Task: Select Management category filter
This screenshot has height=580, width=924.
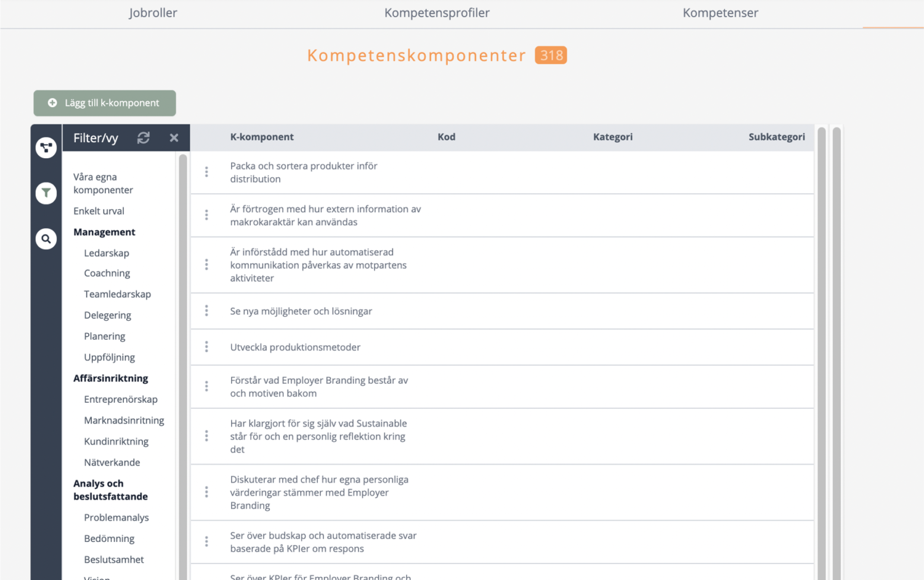Action: 104,232
